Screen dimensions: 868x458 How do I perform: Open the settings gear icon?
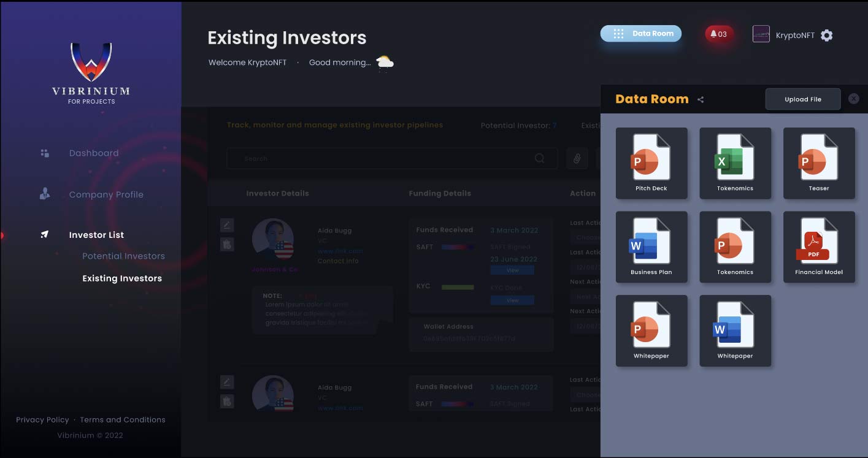(x=826, y=36)
